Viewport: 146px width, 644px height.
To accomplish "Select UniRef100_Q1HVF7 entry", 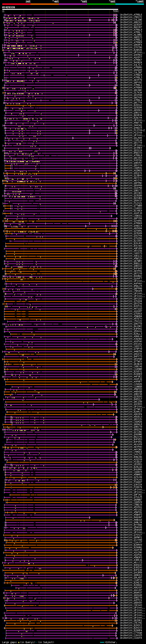I will coord(131,278).
